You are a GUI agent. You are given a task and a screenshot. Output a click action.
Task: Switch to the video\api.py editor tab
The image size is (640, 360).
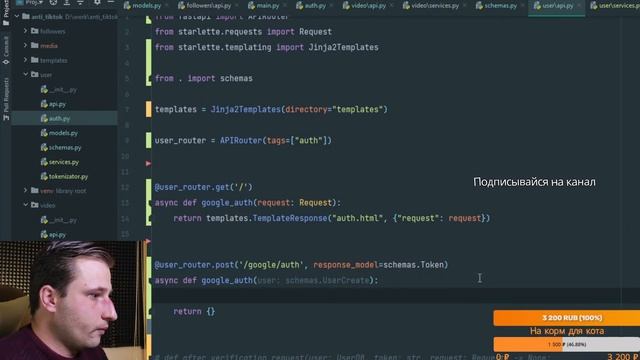tap(368, 6)
